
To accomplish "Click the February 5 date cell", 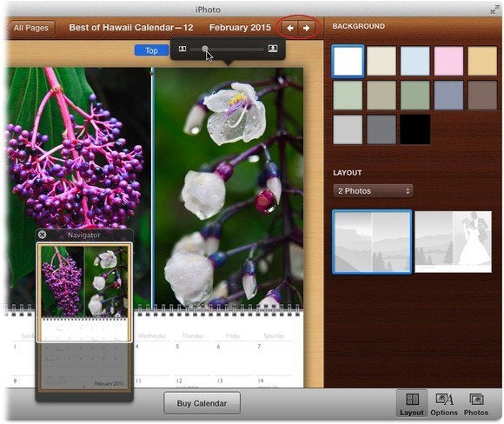I will click(x=193, y=358).
